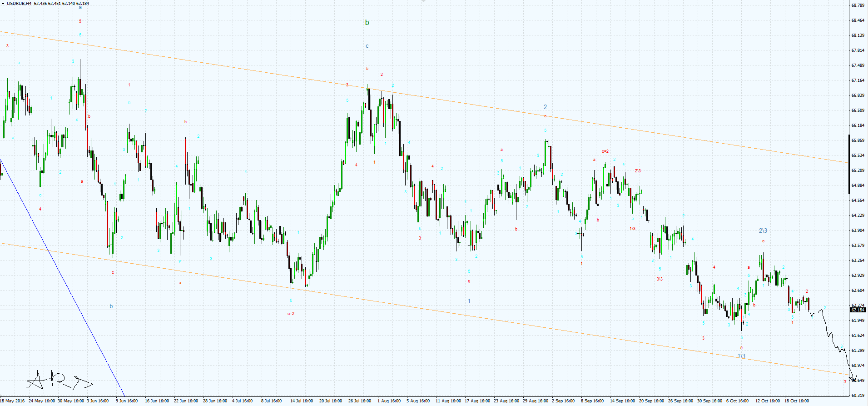The image size is (868, 406).
Task: Click the 28 Jun 16:00 date label
Action: (x=215, y=401)
